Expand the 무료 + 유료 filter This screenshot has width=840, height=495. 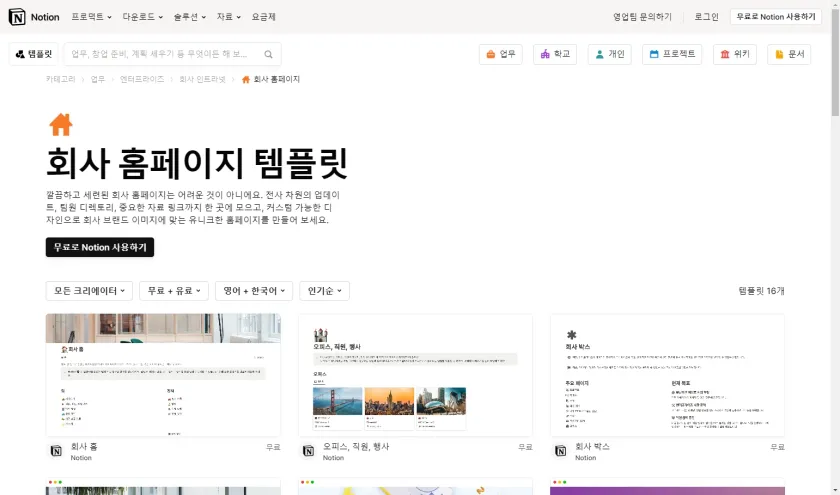coord(174,291)
